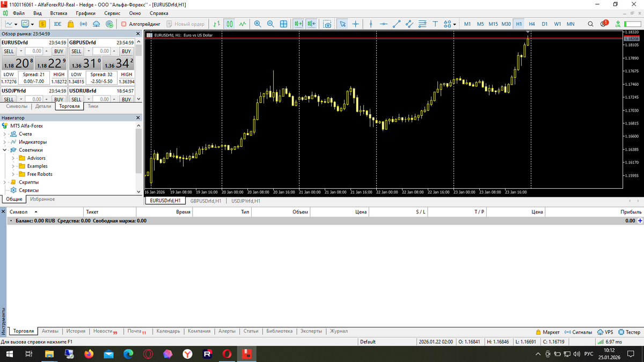Open the GBPUSDrfd,H1 chart tab
This screenshot has height=362, width=644.
pos(206,201)
